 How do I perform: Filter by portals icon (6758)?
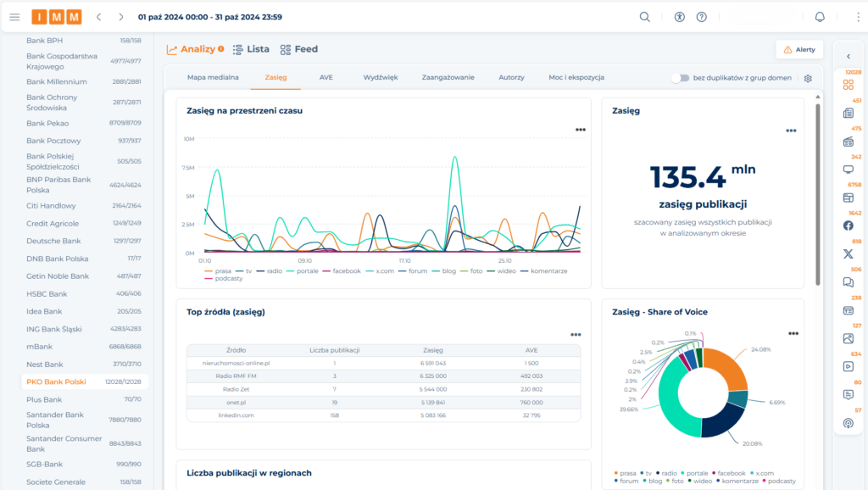848,198
